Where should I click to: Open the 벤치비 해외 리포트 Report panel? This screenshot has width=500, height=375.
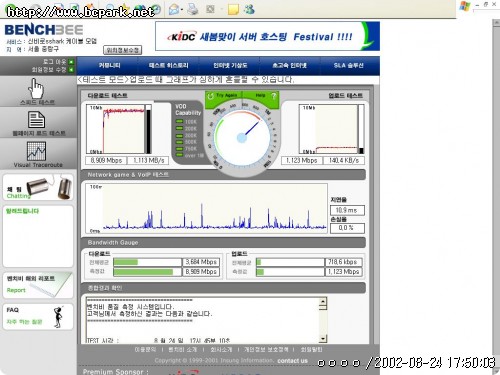pos(38,285)
